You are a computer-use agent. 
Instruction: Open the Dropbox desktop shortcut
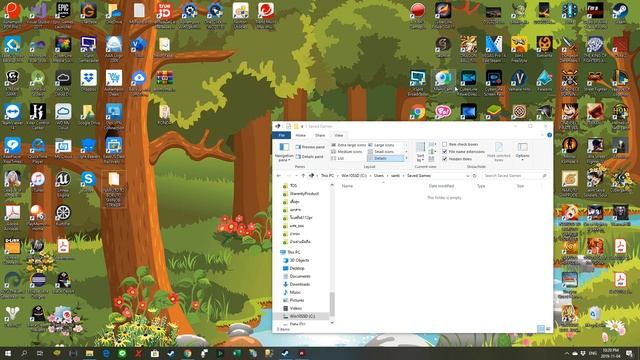[88, 80]
